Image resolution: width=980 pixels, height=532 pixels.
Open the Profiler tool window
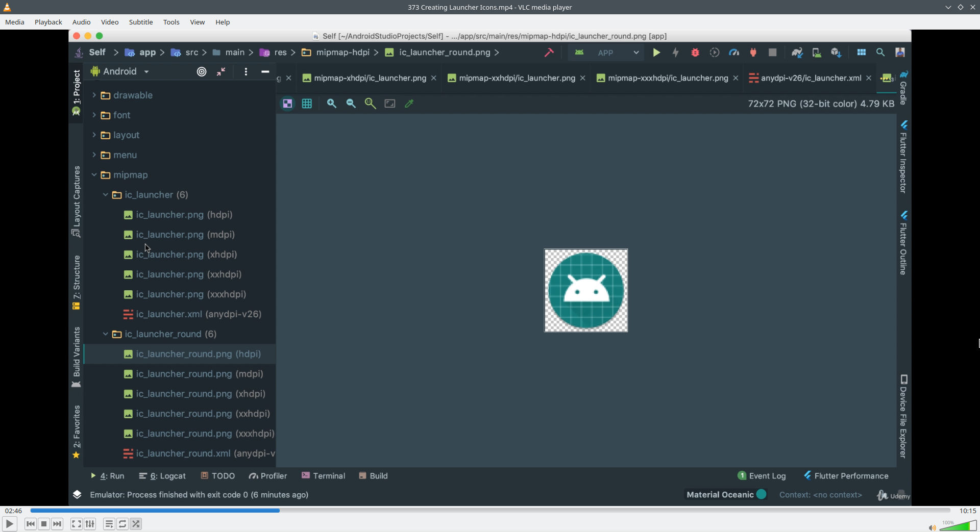tap(268, 476)
